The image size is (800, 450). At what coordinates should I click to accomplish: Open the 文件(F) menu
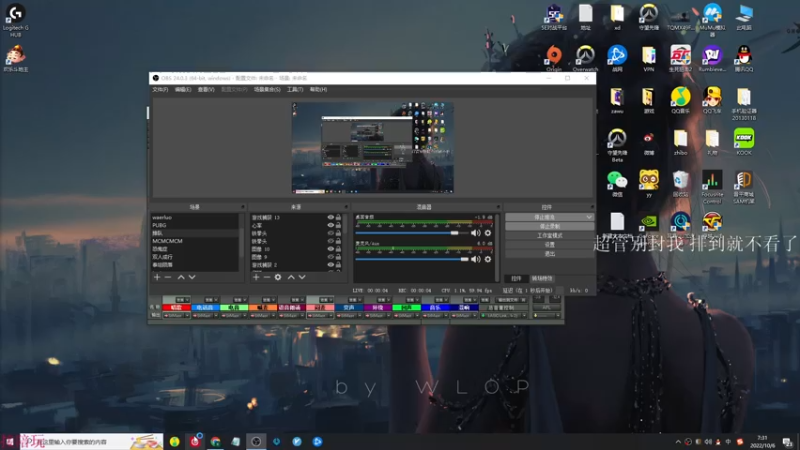(160, 89)
